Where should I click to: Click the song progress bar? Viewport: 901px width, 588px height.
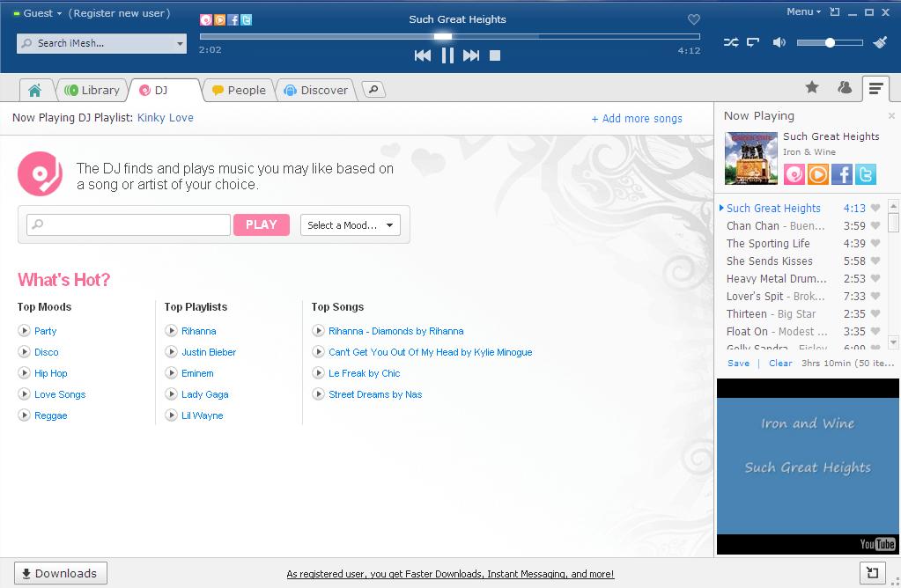tap(450, 36)
